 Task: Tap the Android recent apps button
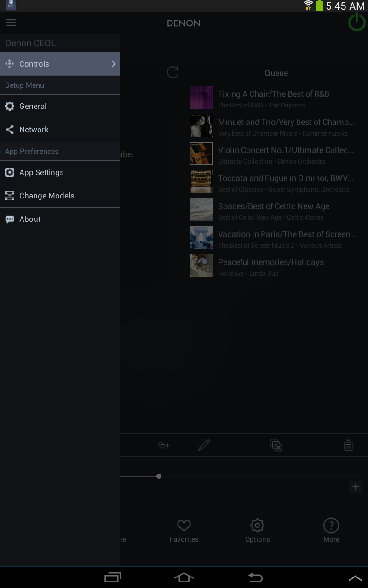click(113, 577)
